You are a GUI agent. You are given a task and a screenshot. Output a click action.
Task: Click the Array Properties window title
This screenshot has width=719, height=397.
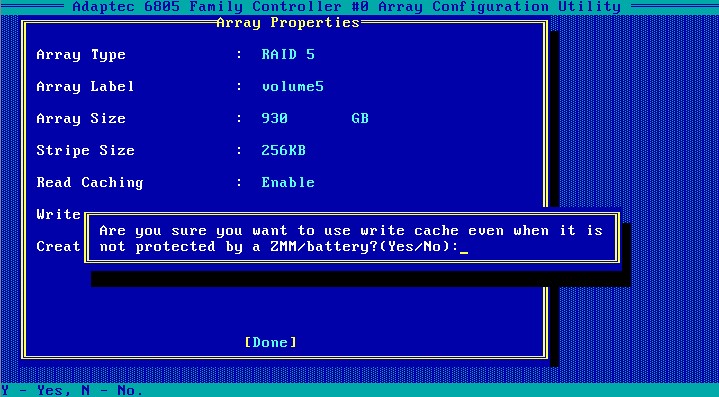coord(288,22)
